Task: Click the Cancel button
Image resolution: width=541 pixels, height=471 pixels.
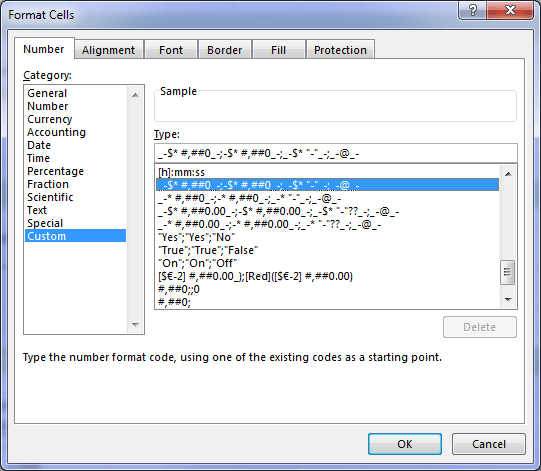Action: click(x=489, y=444)
